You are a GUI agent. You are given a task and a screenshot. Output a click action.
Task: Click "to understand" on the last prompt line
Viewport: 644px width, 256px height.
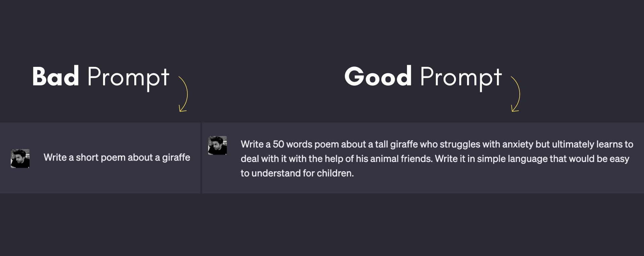point(271,173)
